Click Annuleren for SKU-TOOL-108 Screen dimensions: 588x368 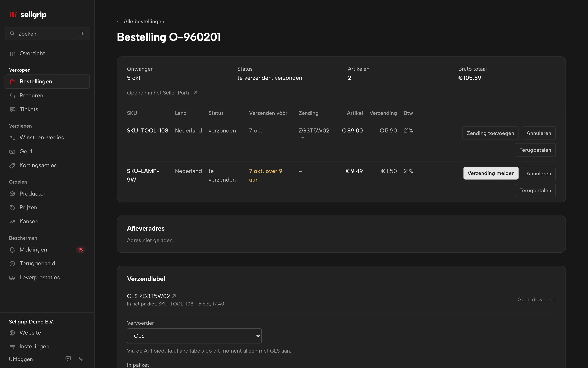click(x=539, y=133)
